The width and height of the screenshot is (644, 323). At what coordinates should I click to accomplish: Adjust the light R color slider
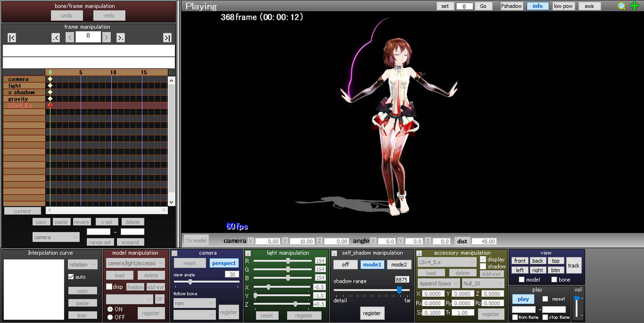(x=288, y=261)
